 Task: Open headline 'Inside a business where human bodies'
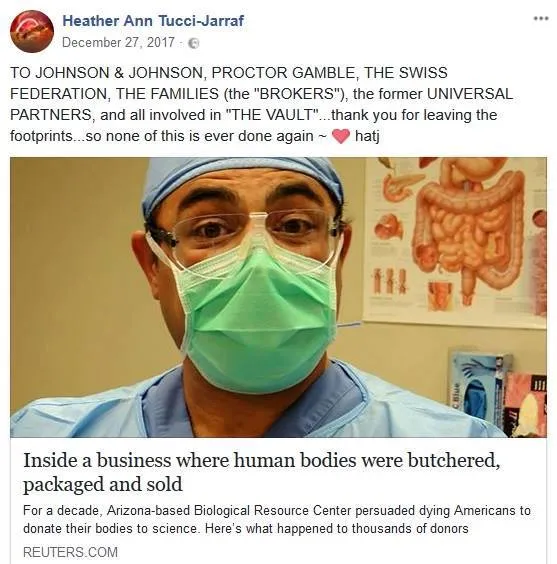tap(262, 460)
